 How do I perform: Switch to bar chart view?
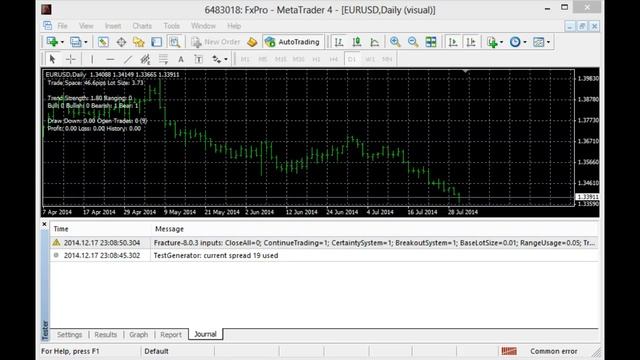[x=338, y=42]
